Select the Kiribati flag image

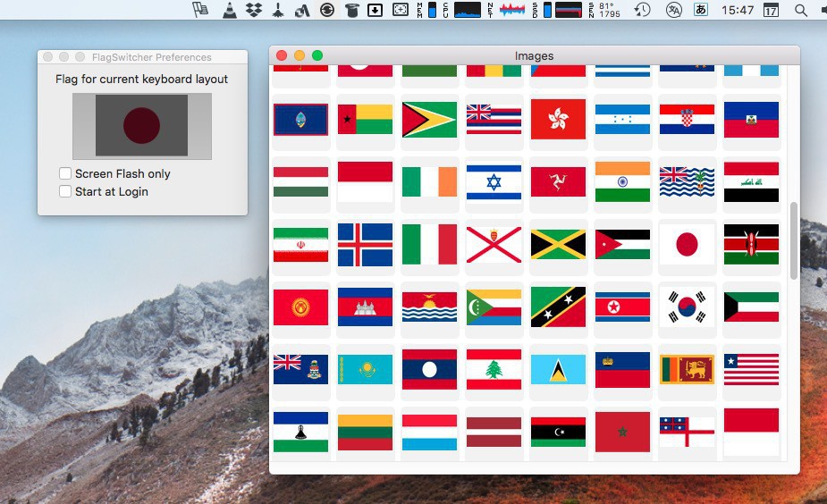(429, 307)
